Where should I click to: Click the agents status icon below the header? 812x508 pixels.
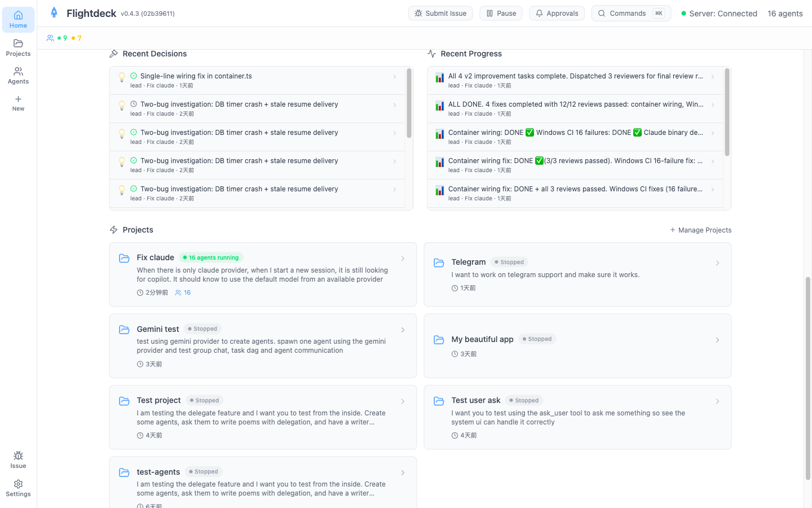(x=50, y=38)
